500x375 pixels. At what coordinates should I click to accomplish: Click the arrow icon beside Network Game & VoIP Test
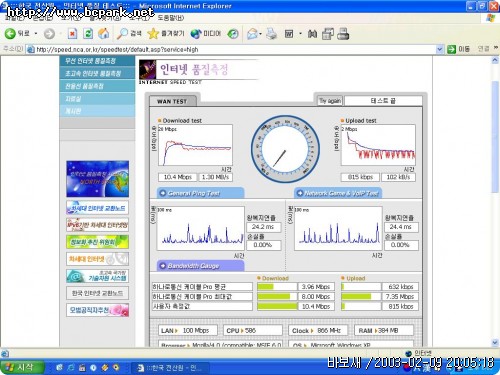pyautogui.click(x=300, y=193)
